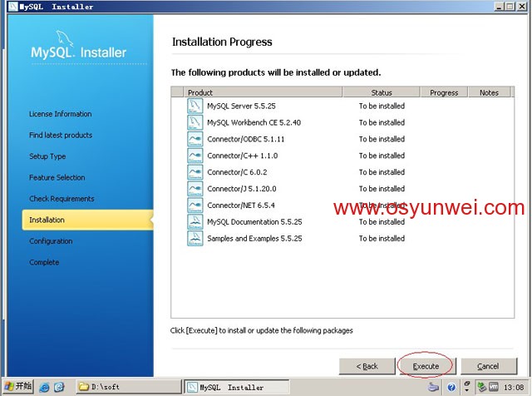Click the blue help tray icon
Screen dimensions: 532x396
pyautogui.click(x=451, y=387)
